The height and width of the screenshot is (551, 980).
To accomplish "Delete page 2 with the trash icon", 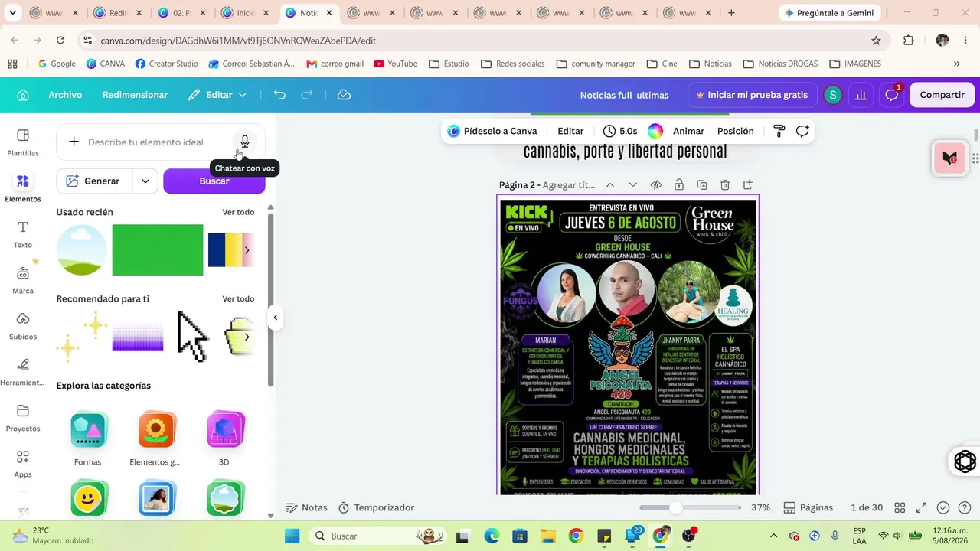I will coord(725,184).
